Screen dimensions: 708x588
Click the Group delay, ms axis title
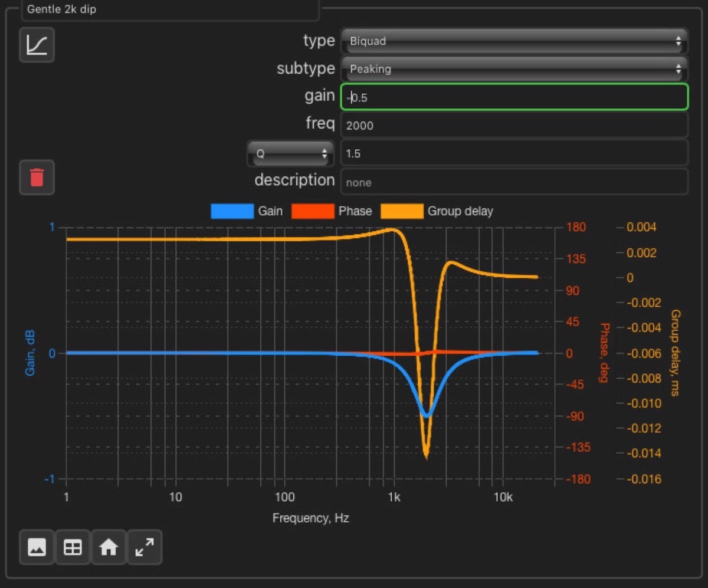[676, 353]
